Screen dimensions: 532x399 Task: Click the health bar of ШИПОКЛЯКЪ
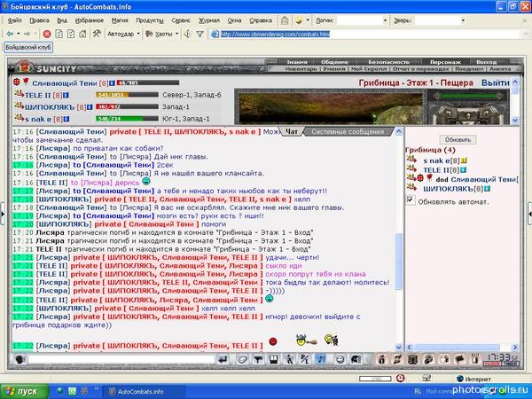[127, 107]
